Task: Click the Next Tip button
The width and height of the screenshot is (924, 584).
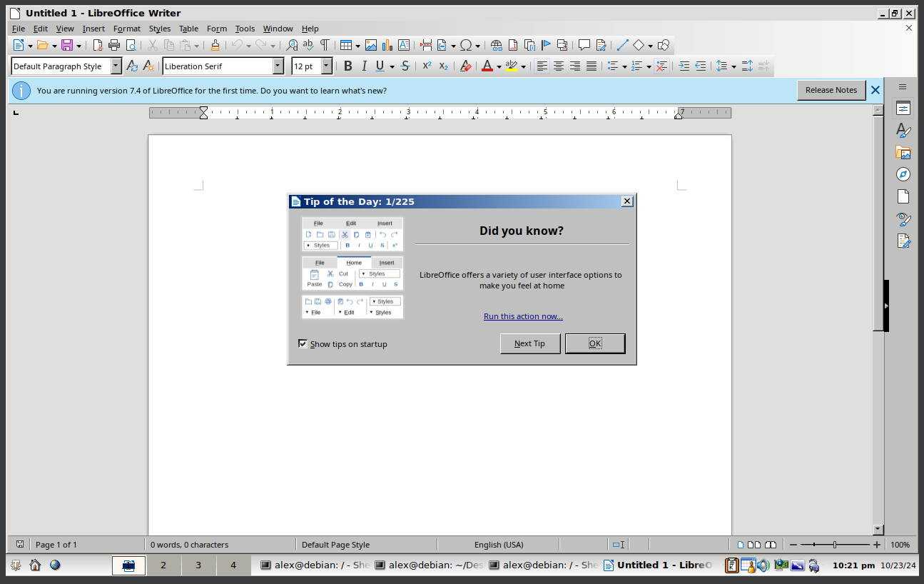Action: (x=529, y=343)
